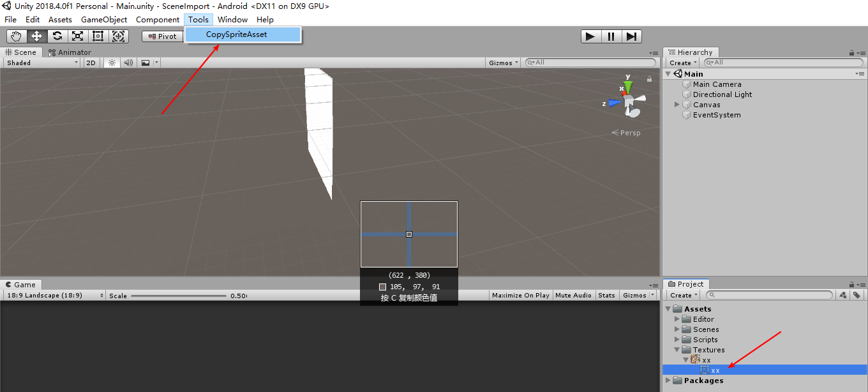Select the Scale tool
This screenshot has height=392, width=868.
77,36
